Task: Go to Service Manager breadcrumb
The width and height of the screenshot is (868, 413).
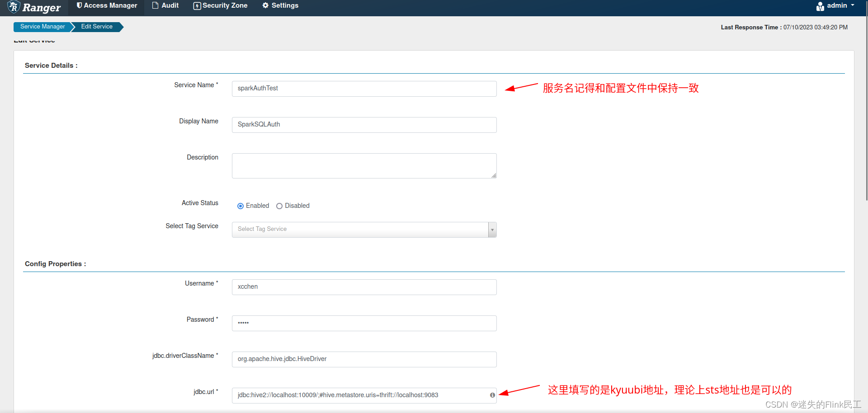Action: click(x=42, y=27)
